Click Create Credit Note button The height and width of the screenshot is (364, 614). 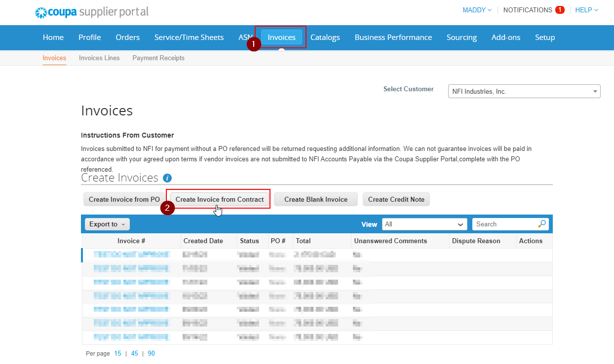coord(396,199)
